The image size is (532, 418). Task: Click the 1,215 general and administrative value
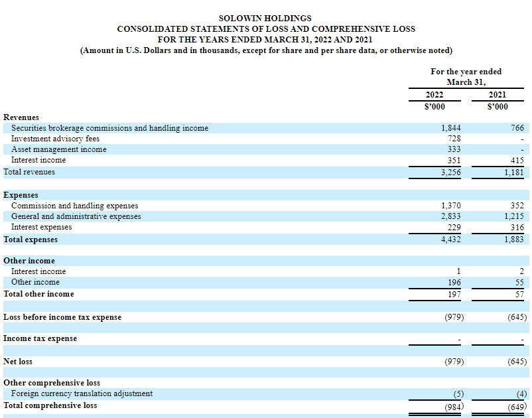point(514,216)
